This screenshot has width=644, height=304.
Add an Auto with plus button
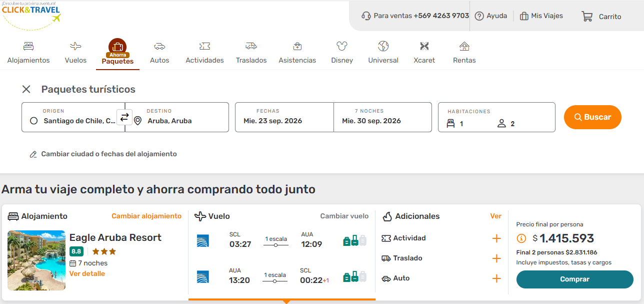click(x=496, y=278)
